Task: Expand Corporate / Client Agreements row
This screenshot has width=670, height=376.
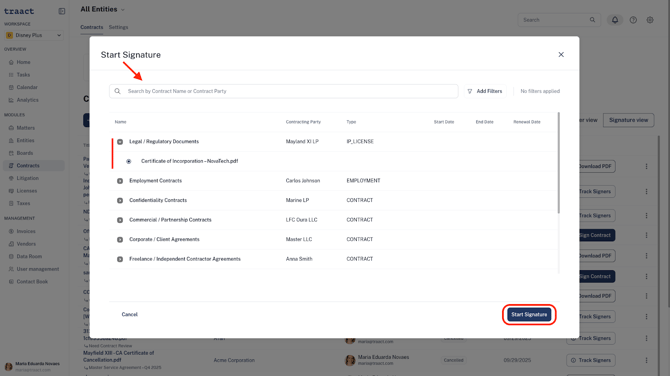Action: [120, 240]
